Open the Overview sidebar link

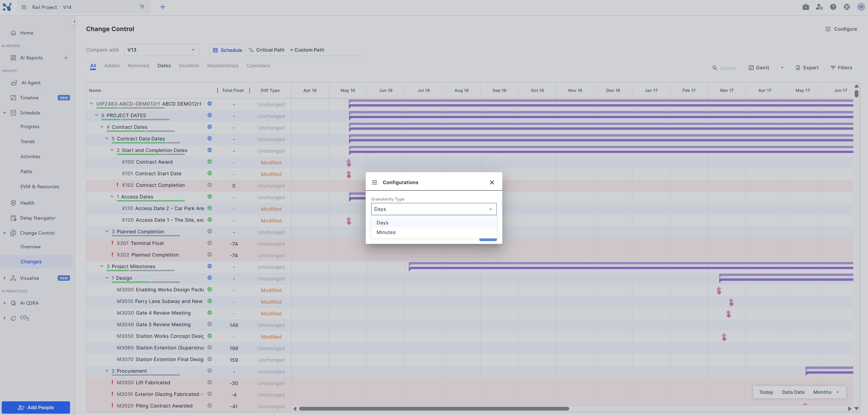(30, 247)
